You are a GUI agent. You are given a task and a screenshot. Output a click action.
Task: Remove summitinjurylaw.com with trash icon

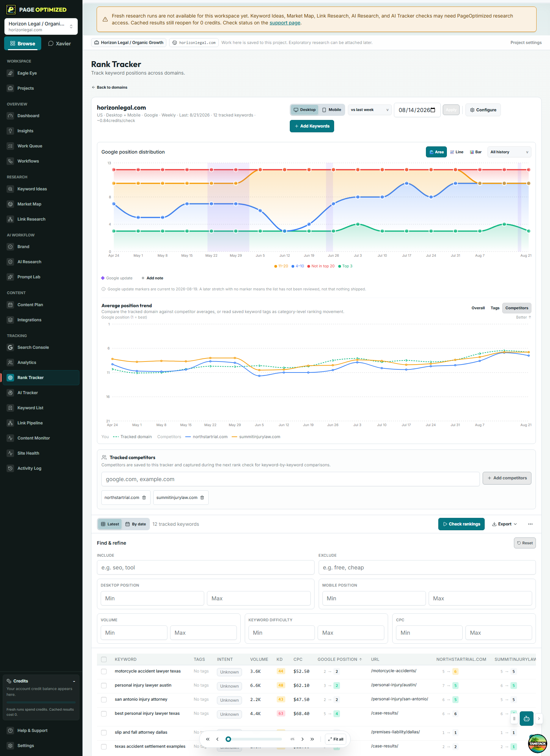pyautogui.click(x=202, y=498)
